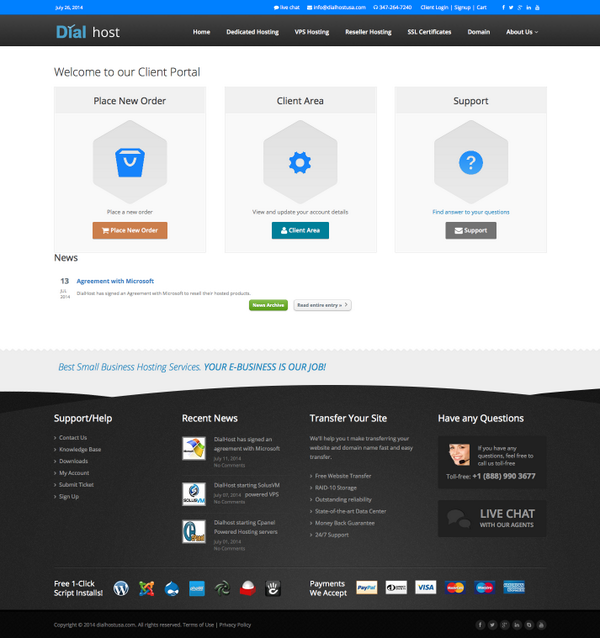The height and width of the screenshot is (638, 600).
Task: Click the Microsoft news thumbnail in Recent News
Action: coord(194,448)
